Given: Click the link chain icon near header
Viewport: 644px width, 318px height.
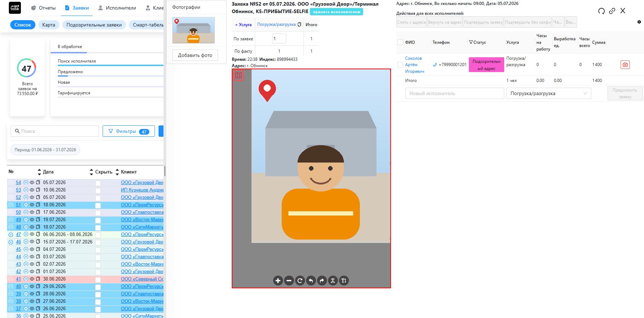Looking at the screenshot, I should 612,11.
